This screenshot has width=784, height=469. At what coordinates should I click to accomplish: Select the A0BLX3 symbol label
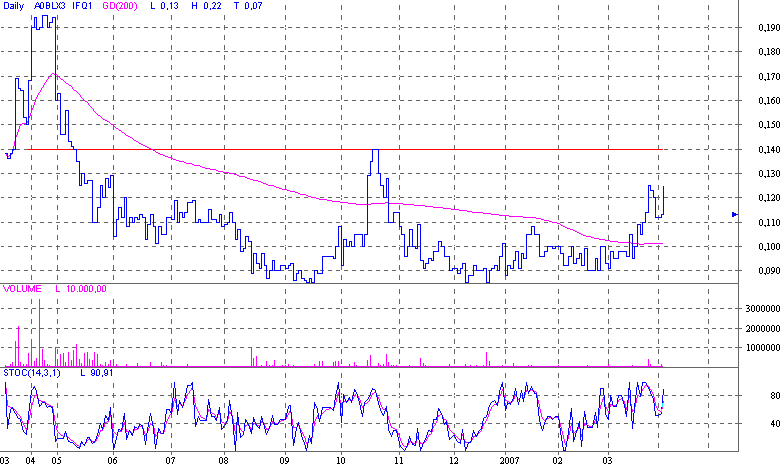[x=50, y=7]
